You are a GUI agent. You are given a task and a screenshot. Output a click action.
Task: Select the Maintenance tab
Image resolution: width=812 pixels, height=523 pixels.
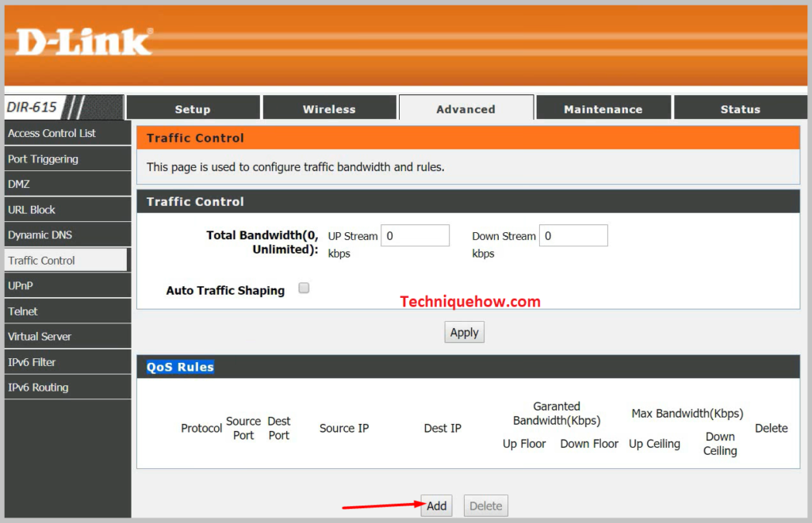[603, 108]
